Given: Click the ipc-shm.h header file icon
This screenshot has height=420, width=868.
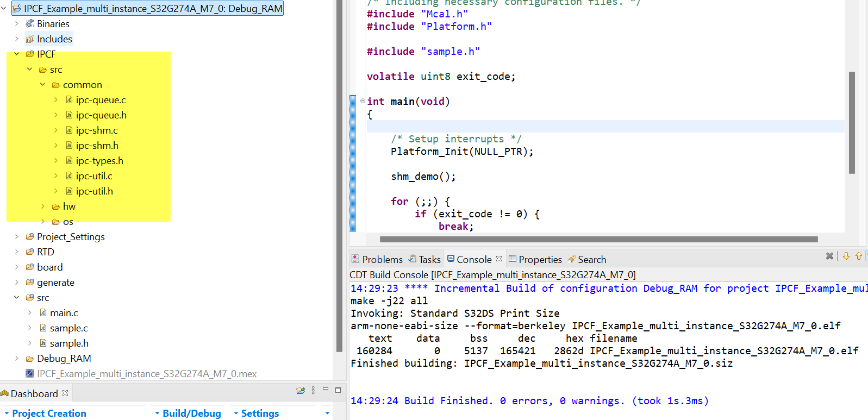Looking at the screenshot, I should click(69, 145).
